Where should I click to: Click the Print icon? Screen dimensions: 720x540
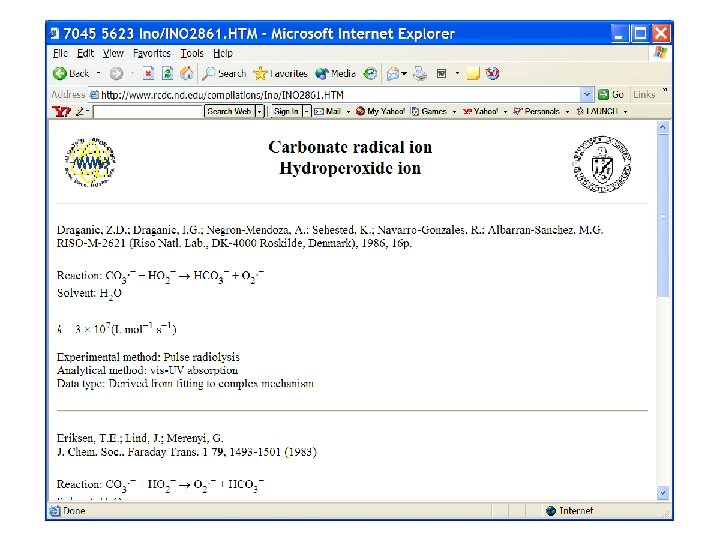tap(420, 73)
